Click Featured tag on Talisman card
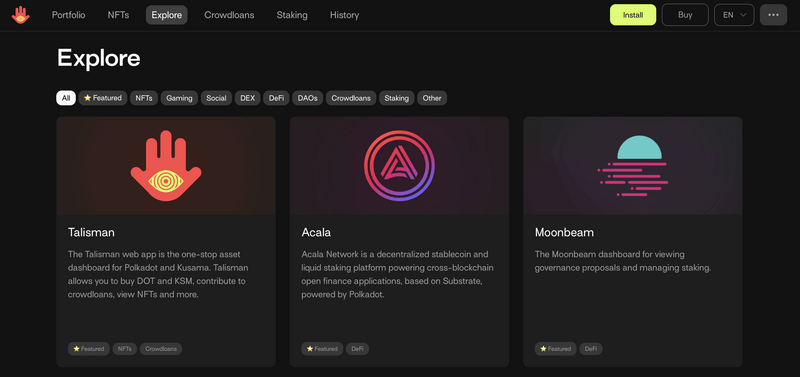Image resolution: width=800 pixels, height=377 pixels. click(89, 349)
